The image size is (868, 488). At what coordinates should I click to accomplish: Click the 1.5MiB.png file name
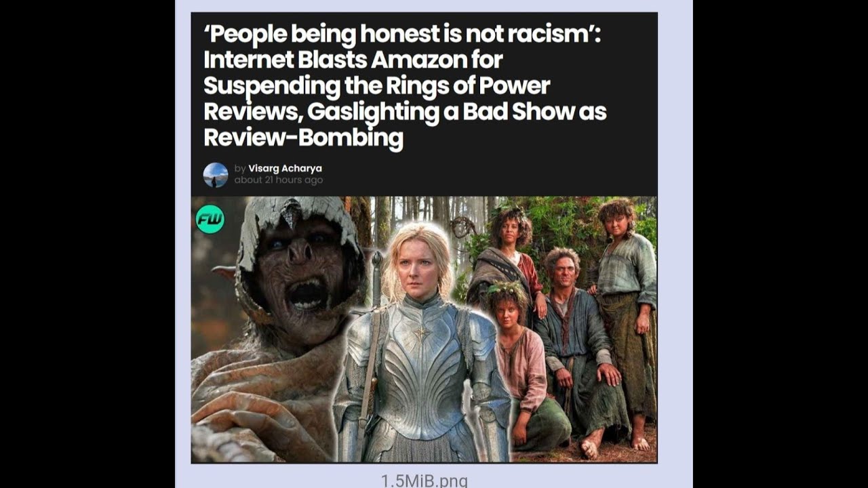click(425, 481)
